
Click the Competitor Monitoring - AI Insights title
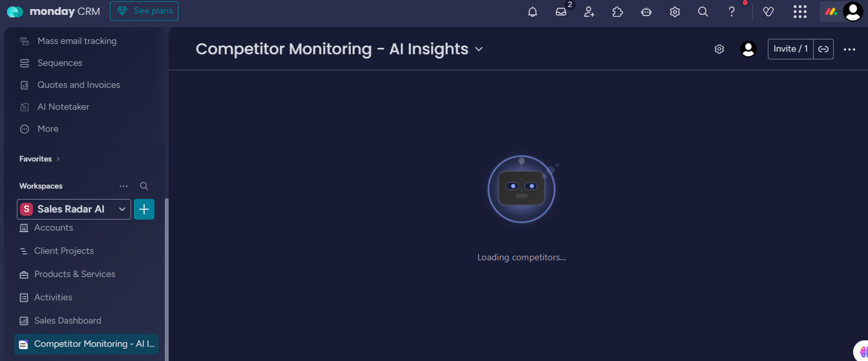point(332,49)
